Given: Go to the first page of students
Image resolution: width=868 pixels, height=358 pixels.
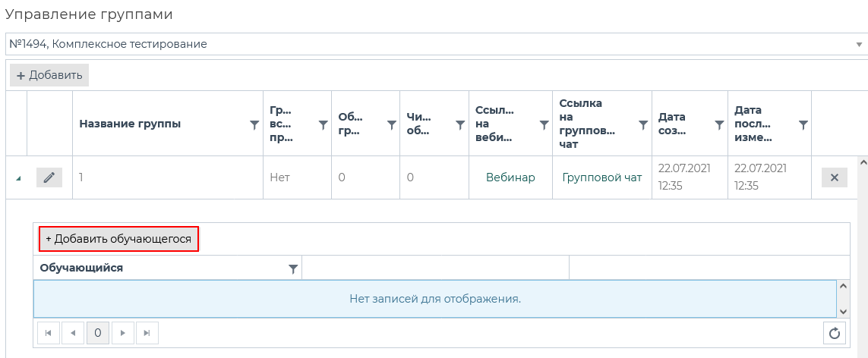Looking at the screenshot, I should coord(49,333).
